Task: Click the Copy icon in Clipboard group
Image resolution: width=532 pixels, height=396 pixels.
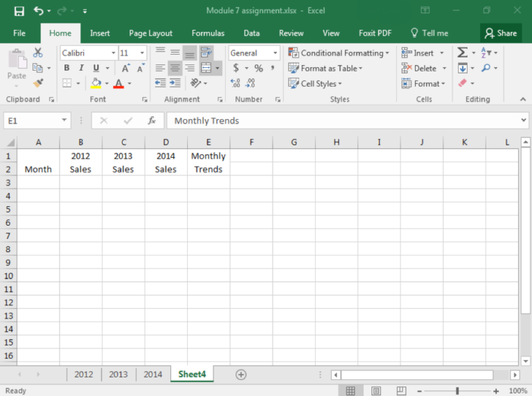Action: pos(37,68)
